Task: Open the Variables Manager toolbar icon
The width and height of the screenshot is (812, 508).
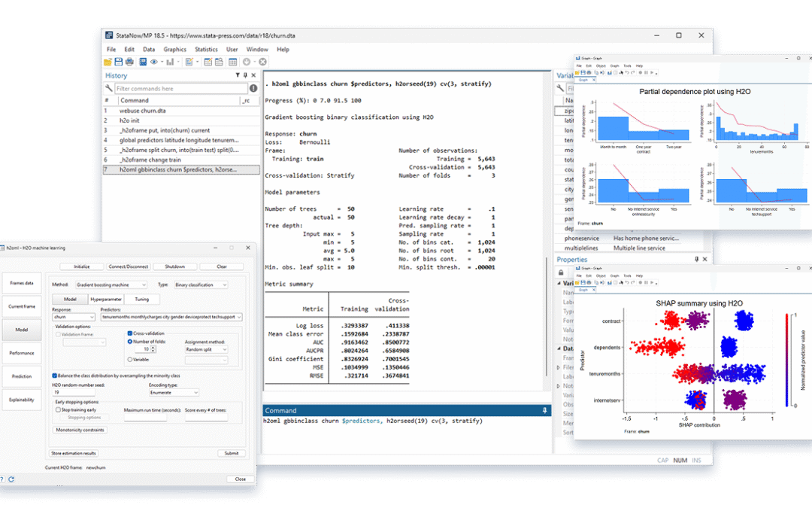Action: tap(233, 62)
